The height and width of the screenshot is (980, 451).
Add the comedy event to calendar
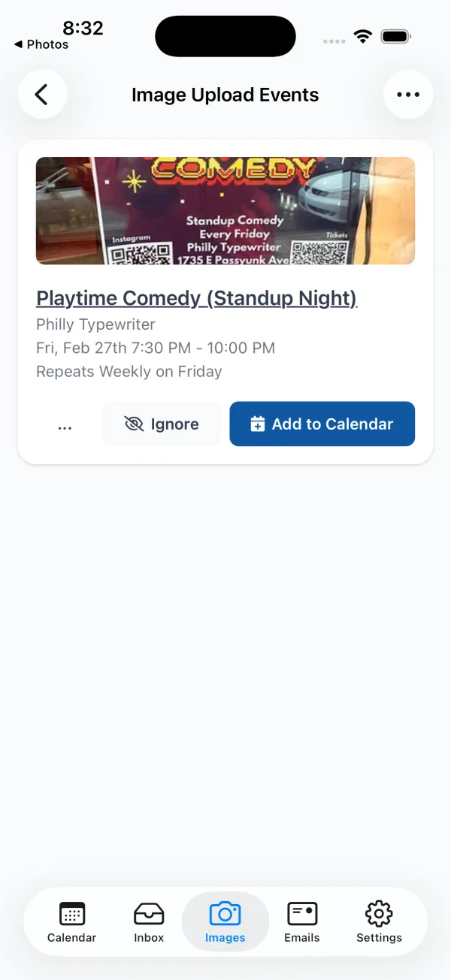pyautogui.click(x=322, y=424)
